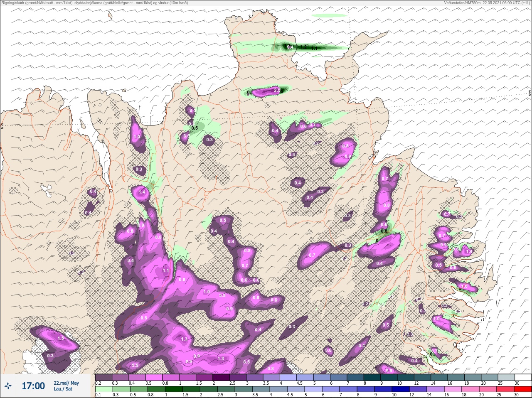The width and height of the screenshot is (532, 398).
Task: Click the red lower legend swatch at 30
Action: coord(523,389)
